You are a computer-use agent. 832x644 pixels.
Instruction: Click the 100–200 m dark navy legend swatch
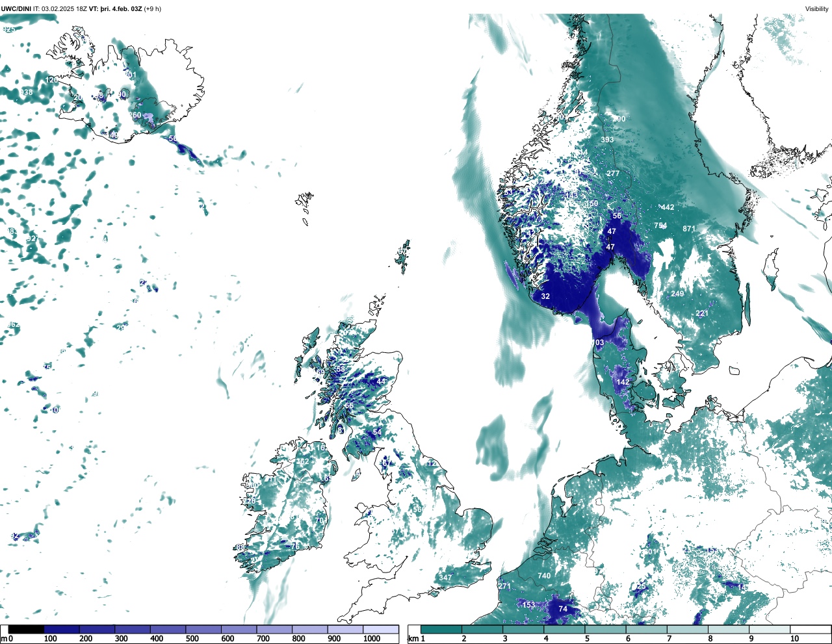[62, 630]
